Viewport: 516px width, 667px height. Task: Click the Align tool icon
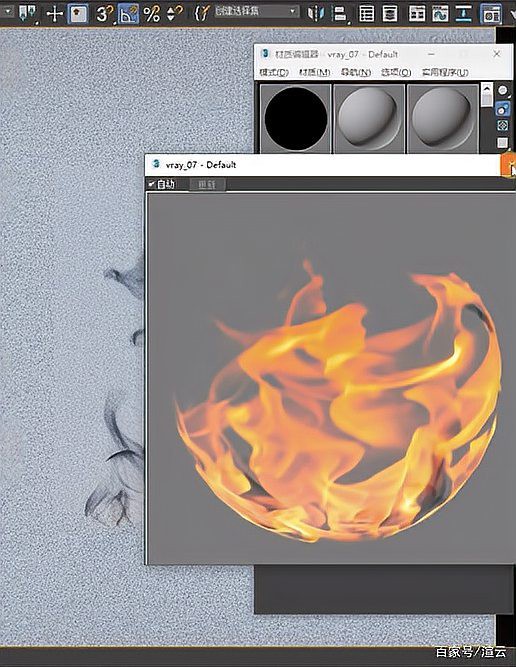pyautogui.click(x=339, y=13)
